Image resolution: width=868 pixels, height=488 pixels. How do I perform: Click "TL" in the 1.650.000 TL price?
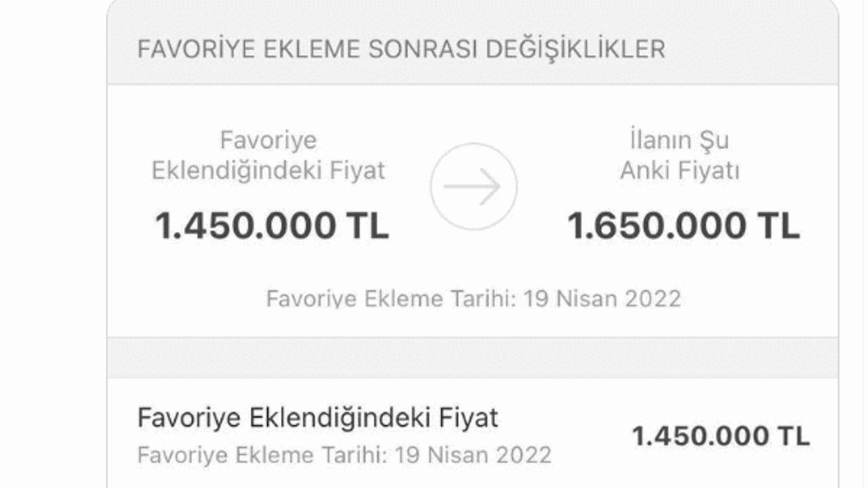pos(781,226)
